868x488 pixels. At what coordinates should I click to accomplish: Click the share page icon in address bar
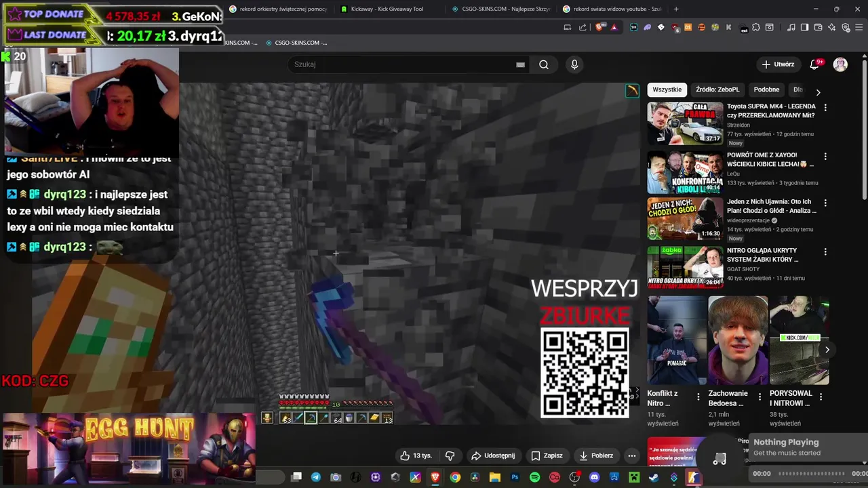click(x=583, y=27)
